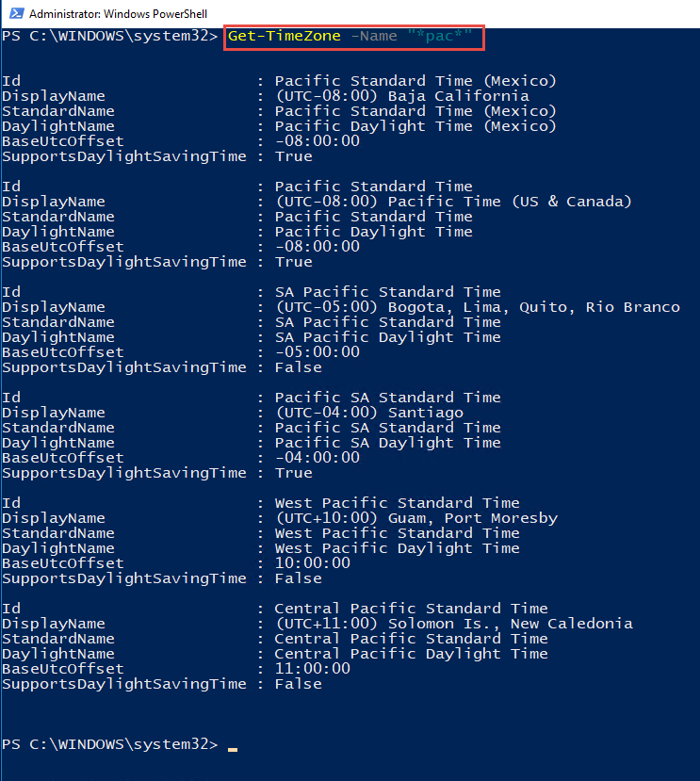The width and height of the screenshot is (700, 781).
Task: Click the (UTC-04:00) Santiago display name
Action: (369, 413)
